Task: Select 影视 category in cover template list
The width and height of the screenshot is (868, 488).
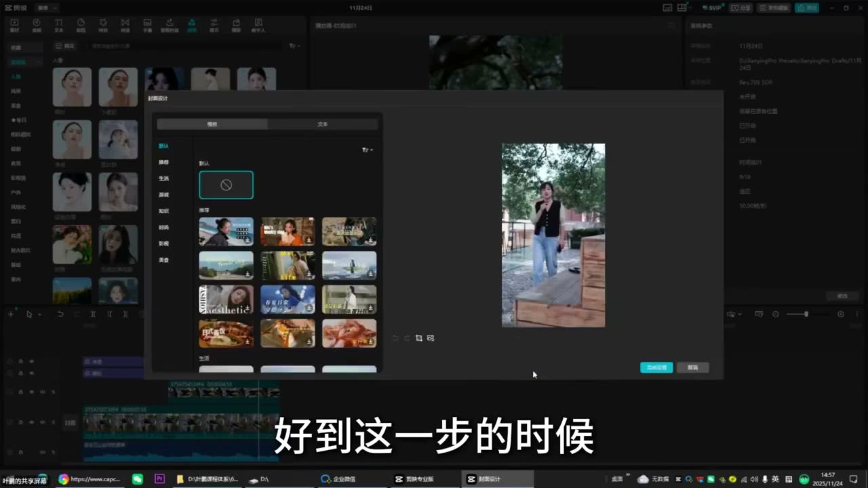Action: coord(163,243)
